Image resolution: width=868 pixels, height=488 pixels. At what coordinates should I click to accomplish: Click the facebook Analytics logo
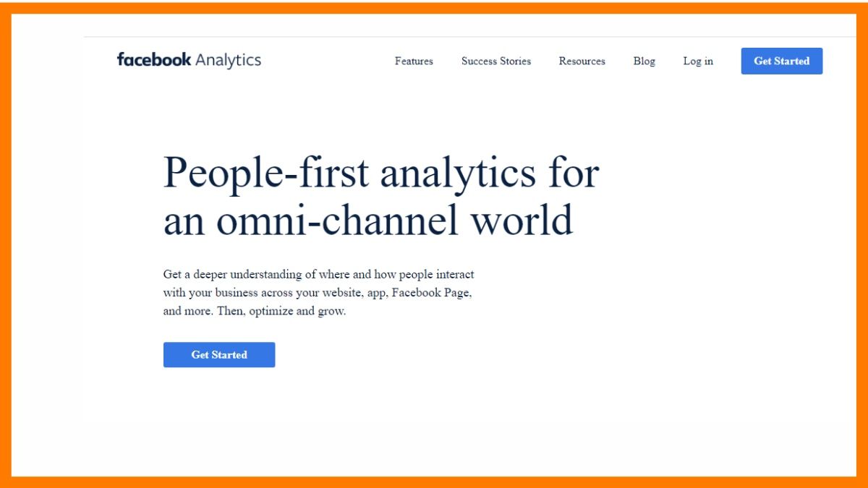[x=189, y=60]
